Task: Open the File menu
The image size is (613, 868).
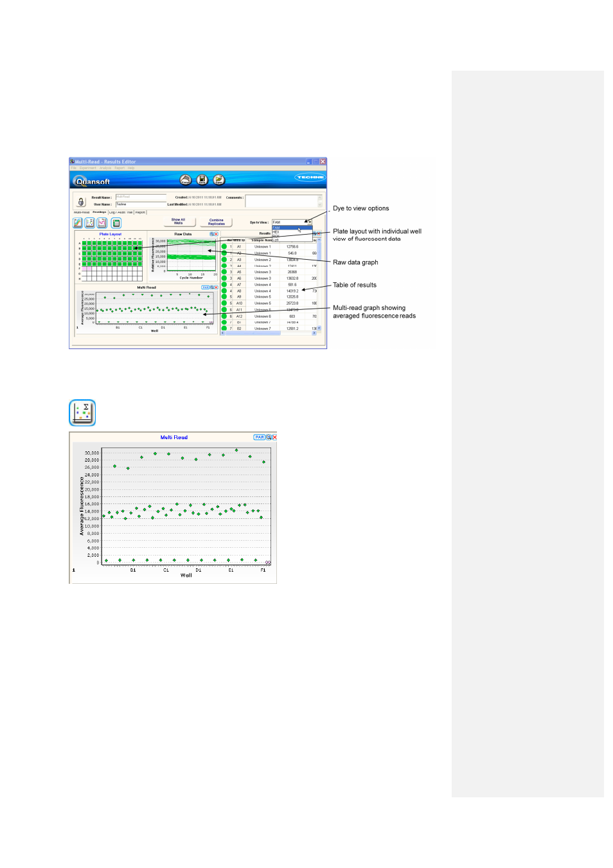Action: 73,168
